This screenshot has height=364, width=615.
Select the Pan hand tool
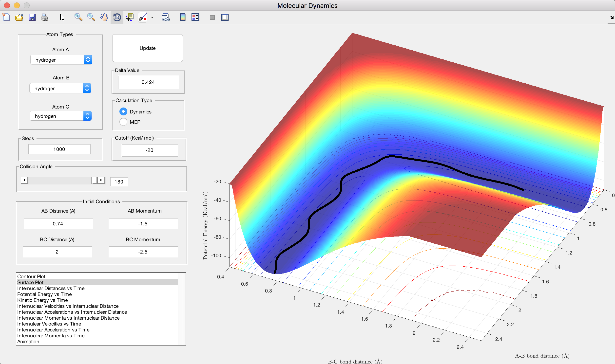104,17
